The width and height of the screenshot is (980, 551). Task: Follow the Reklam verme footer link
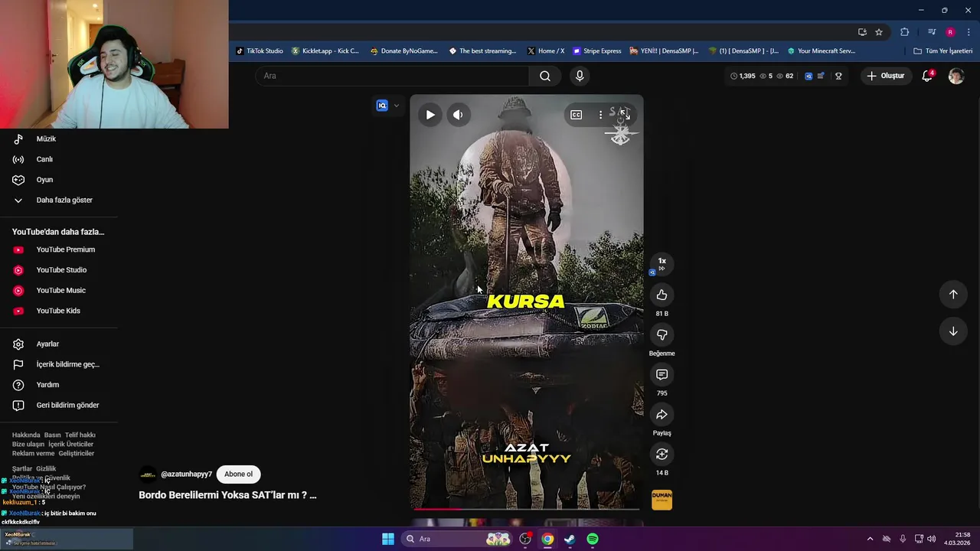click(33, 453)
